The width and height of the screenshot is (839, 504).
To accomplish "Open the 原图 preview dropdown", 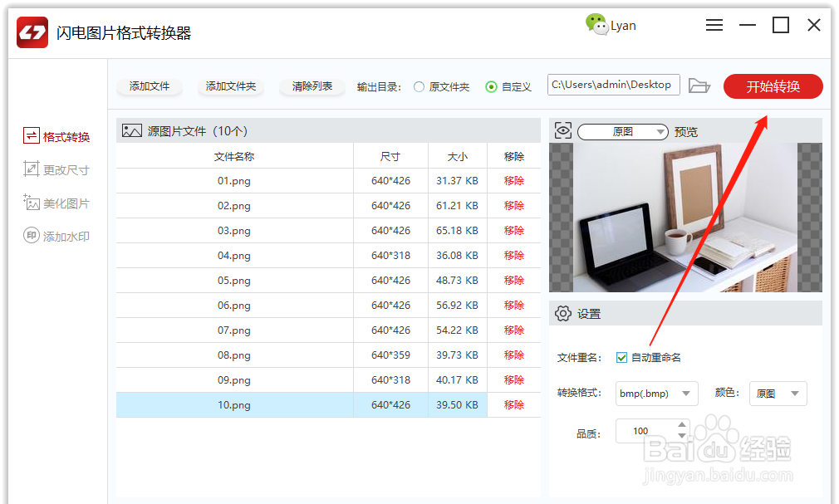I will coord(622,131).
